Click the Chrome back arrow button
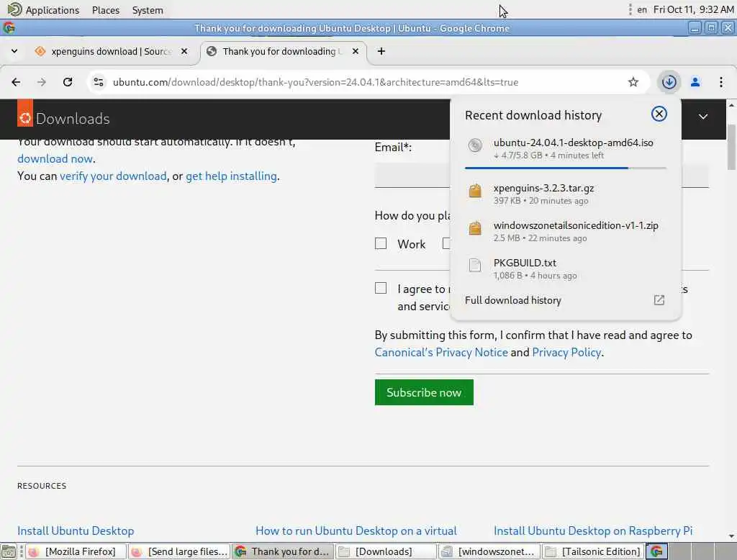 click(16, 82)
